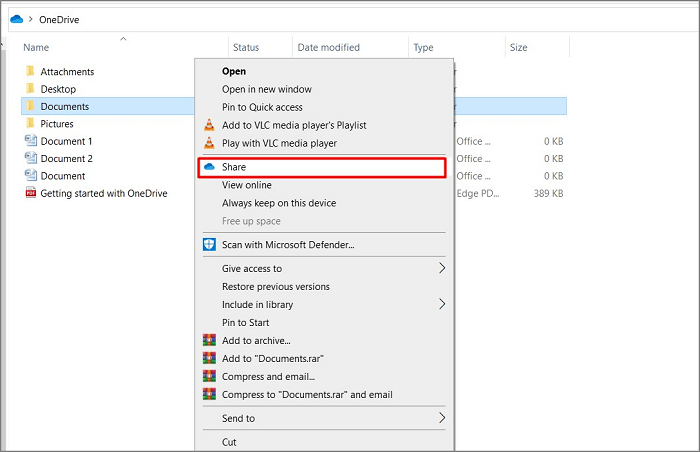
Task: Select the Document 2 file
Action: 66,159
